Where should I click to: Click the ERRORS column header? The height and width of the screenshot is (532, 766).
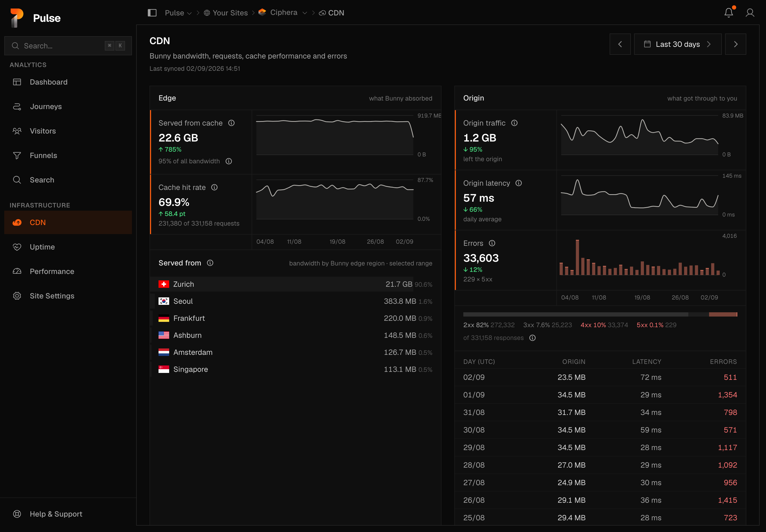click(723, 362)
